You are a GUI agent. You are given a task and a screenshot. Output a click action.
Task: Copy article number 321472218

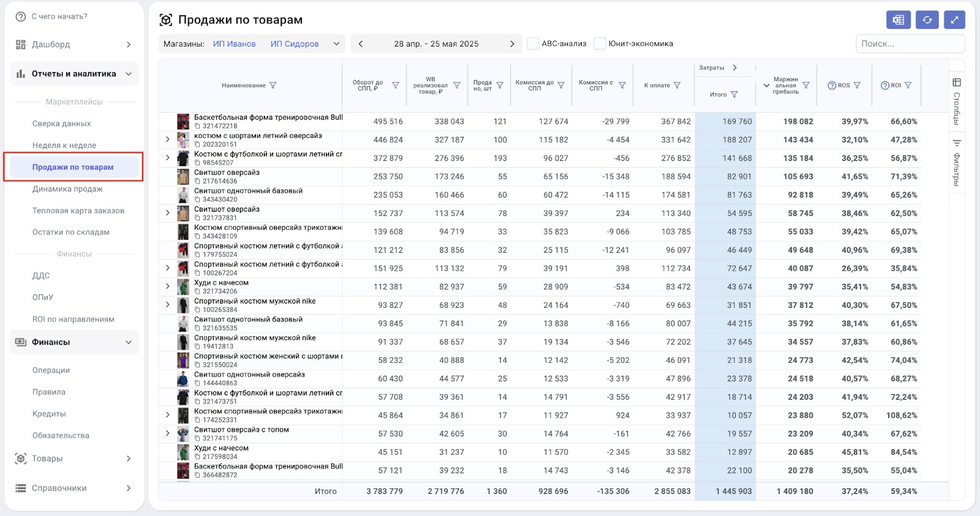[x=198, y=126]
